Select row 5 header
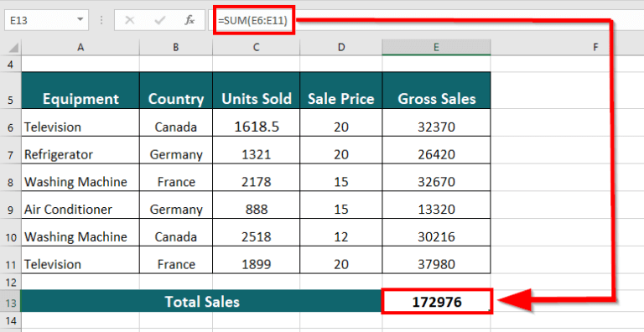 click(10, 91)
